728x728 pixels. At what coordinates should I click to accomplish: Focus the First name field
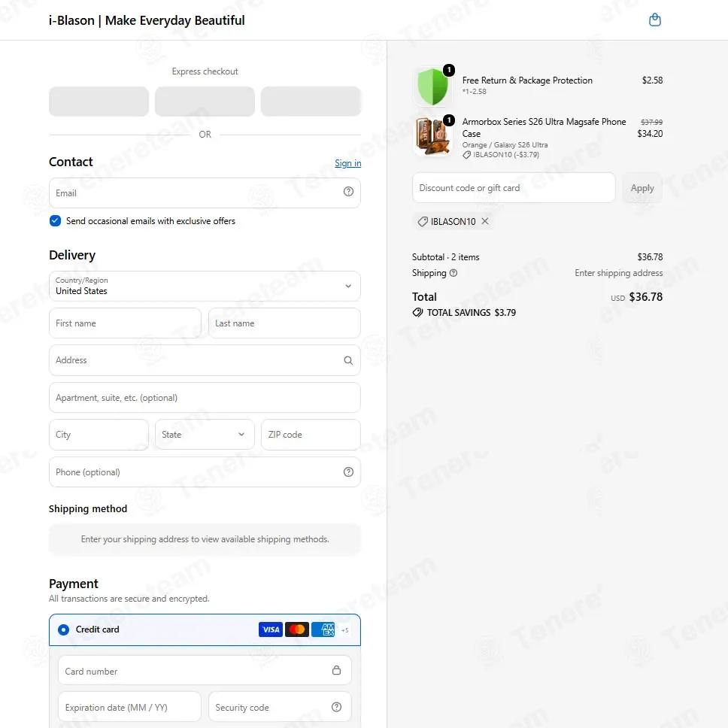tap(126, 323)
